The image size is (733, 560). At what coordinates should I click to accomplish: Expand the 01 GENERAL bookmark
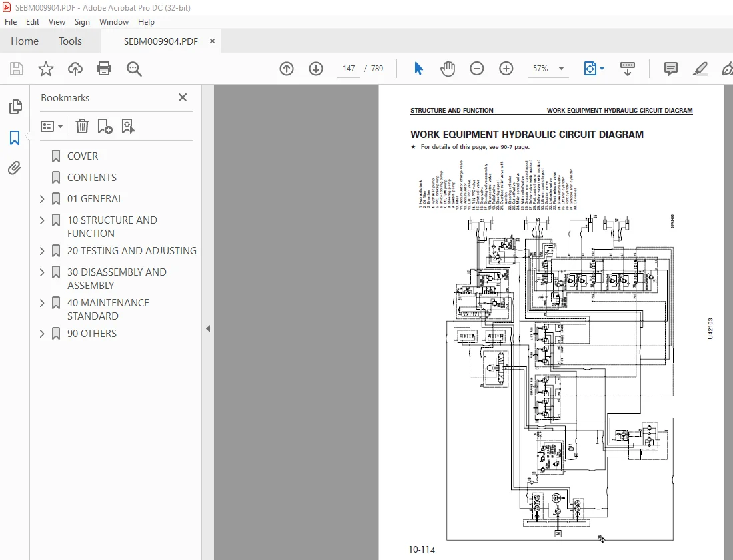[x=42, y=199]
